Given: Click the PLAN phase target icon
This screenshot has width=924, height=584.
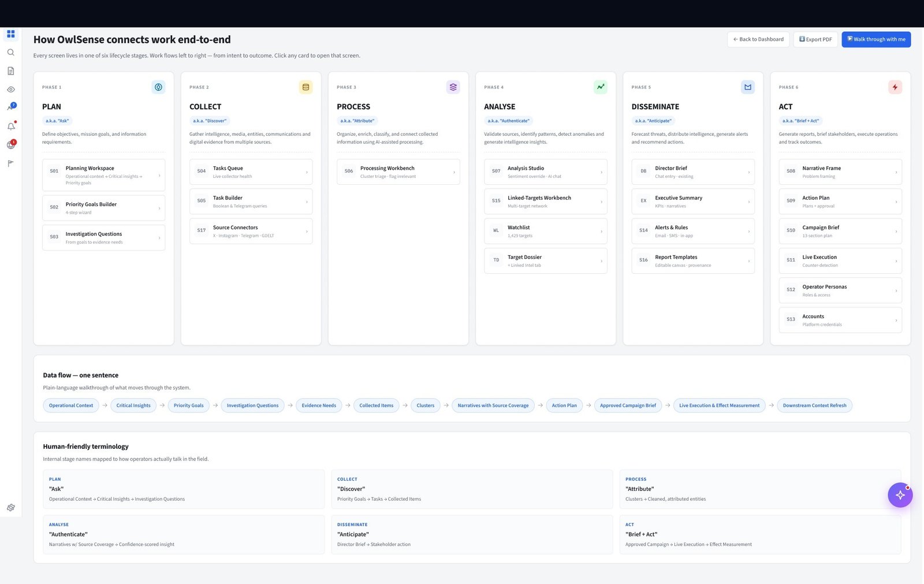Looking at the screenshot, I should click(x=158, y=87).
